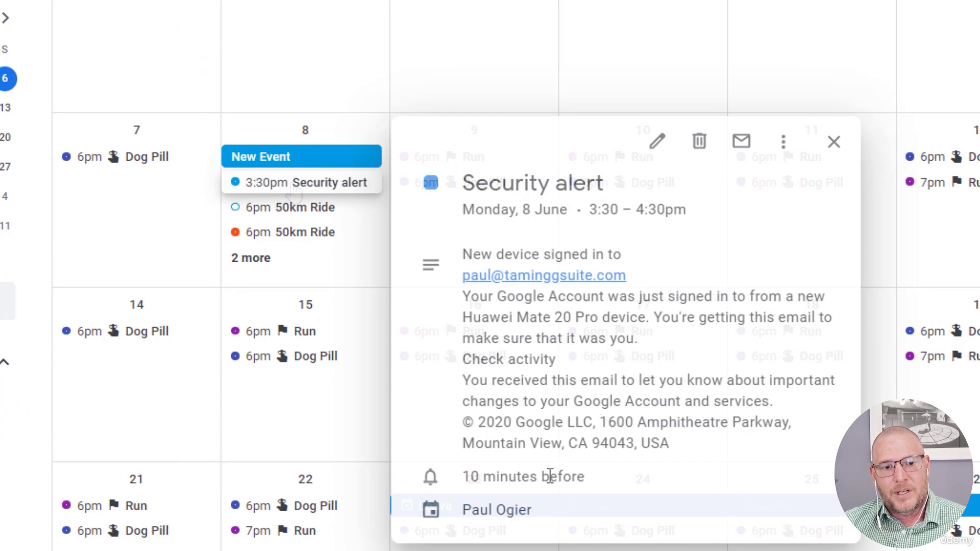980x551 pixels.
Task: Open the paul@taminggsuite.com link
Action: 544,275
